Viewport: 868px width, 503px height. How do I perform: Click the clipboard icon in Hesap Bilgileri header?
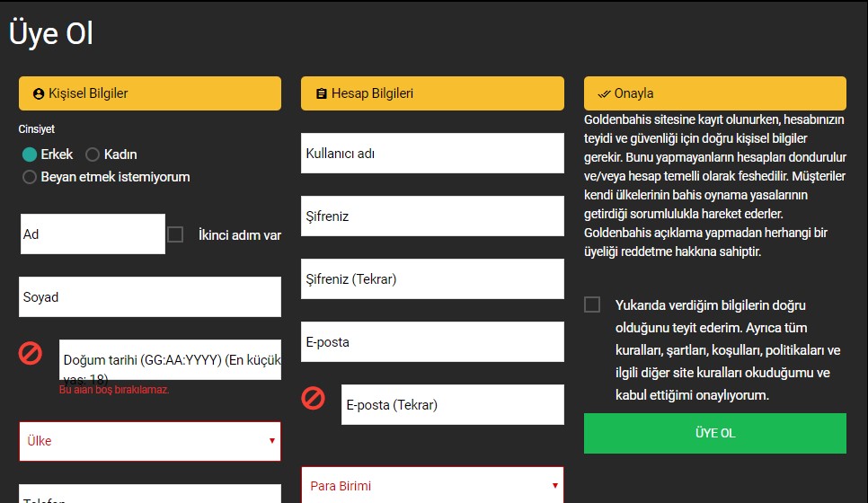321,93
